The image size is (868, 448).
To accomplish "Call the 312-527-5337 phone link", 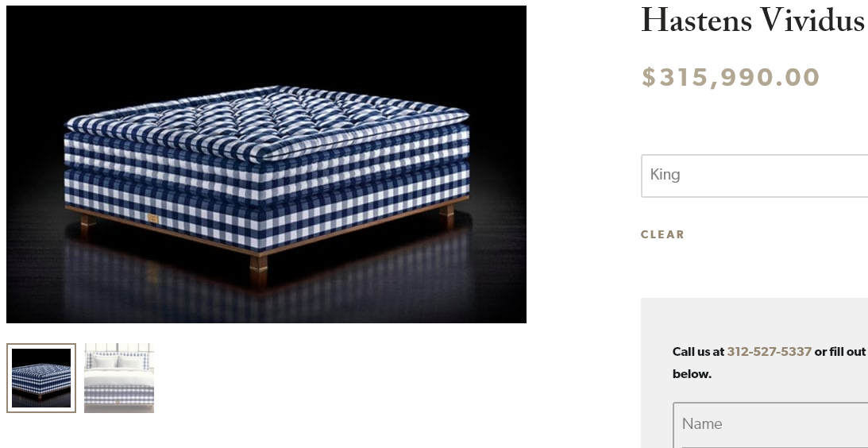I will (769, 352).
